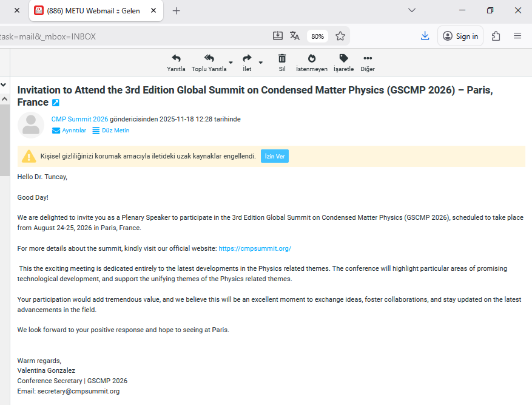Open a new browser tab
Image resolution: width=532 pixels, height=405 pixels.
[177, 10]
